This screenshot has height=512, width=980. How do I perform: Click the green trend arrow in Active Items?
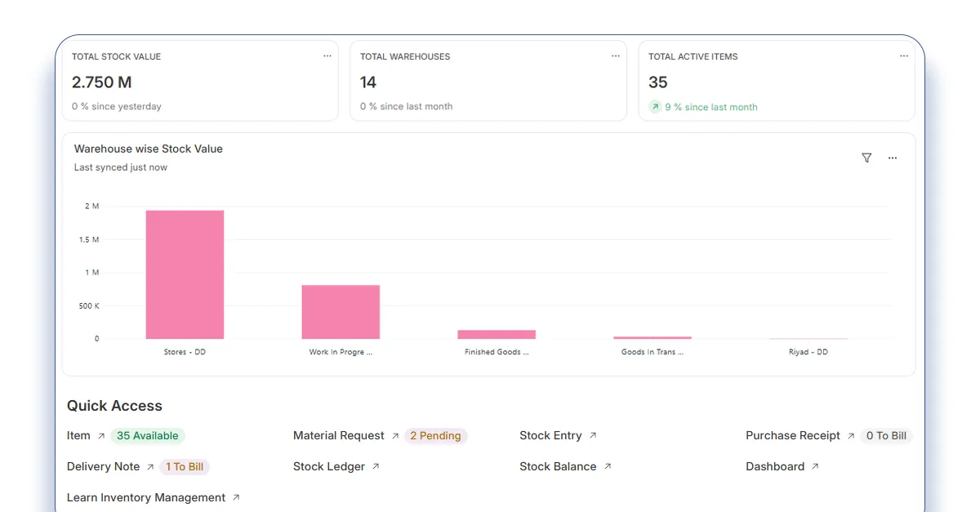655,107
